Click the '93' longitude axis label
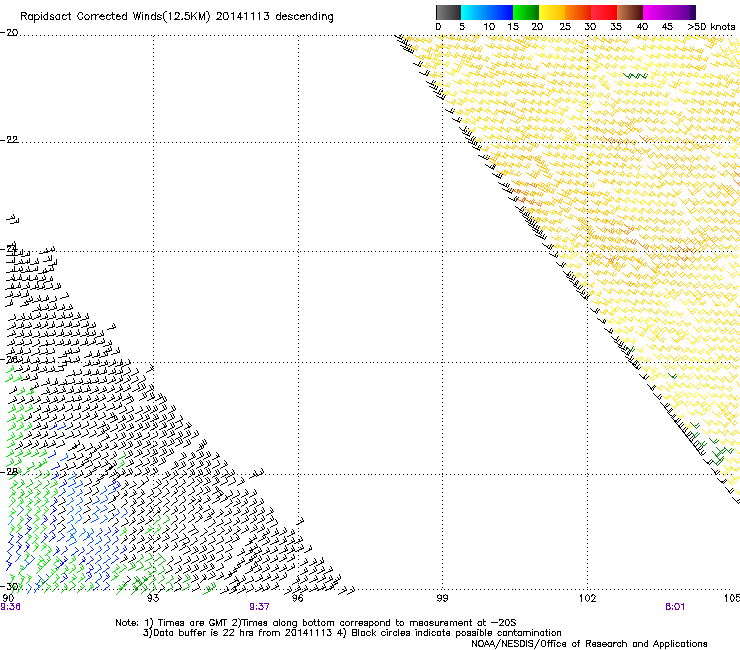The height and width of the screenshot is (650, 740). (x=153, y=598)
